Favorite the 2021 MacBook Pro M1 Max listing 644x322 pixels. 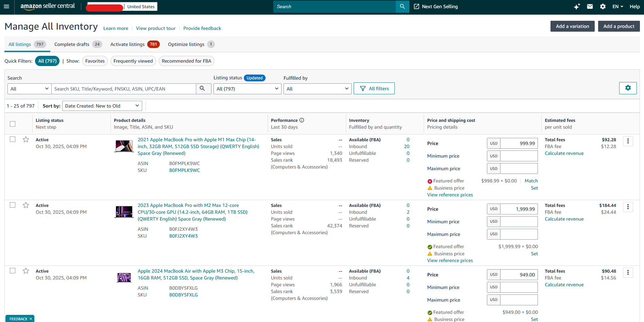click(26, 140)
